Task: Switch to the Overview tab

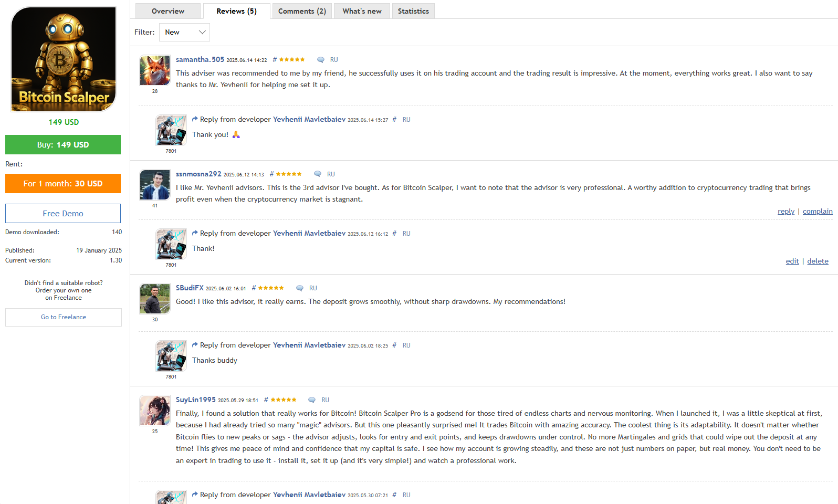Action: click(168, 11)
